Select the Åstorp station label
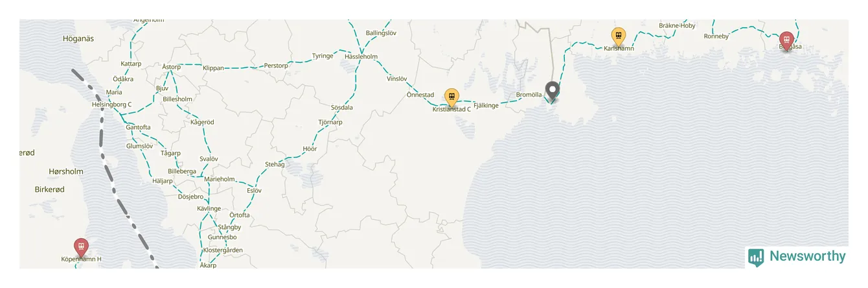The width and height of the screenshot is (868, 288). (172, 67)
